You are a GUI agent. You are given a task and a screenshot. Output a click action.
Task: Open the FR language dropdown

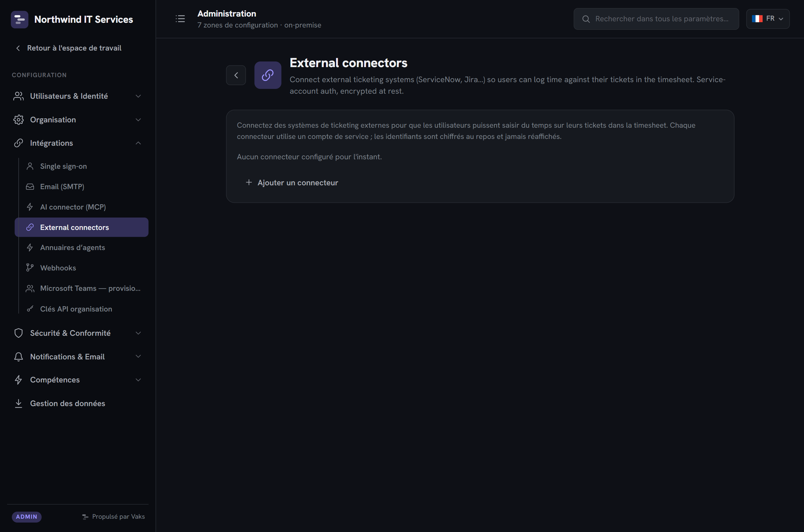coord(768,19)
